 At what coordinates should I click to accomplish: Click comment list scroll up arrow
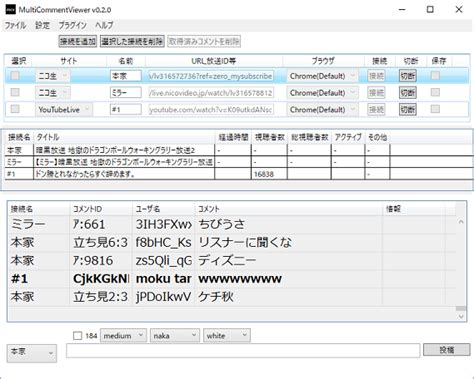point(461,222)
